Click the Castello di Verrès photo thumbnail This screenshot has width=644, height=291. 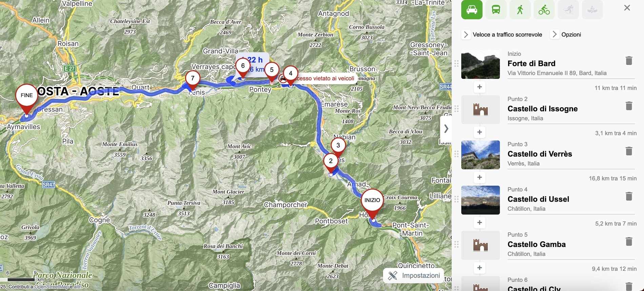480,155
